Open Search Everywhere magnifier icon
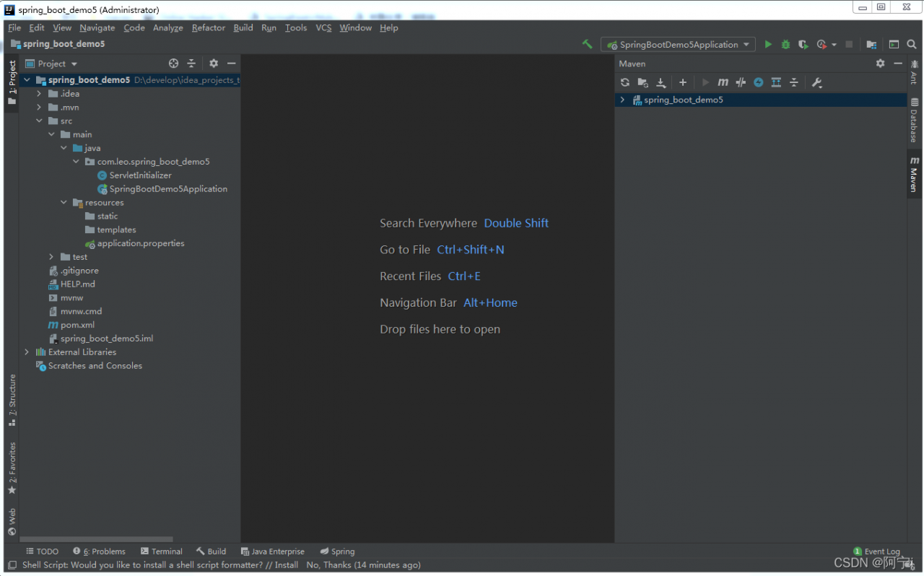This screenshot has width=924, height=576. 912,44
